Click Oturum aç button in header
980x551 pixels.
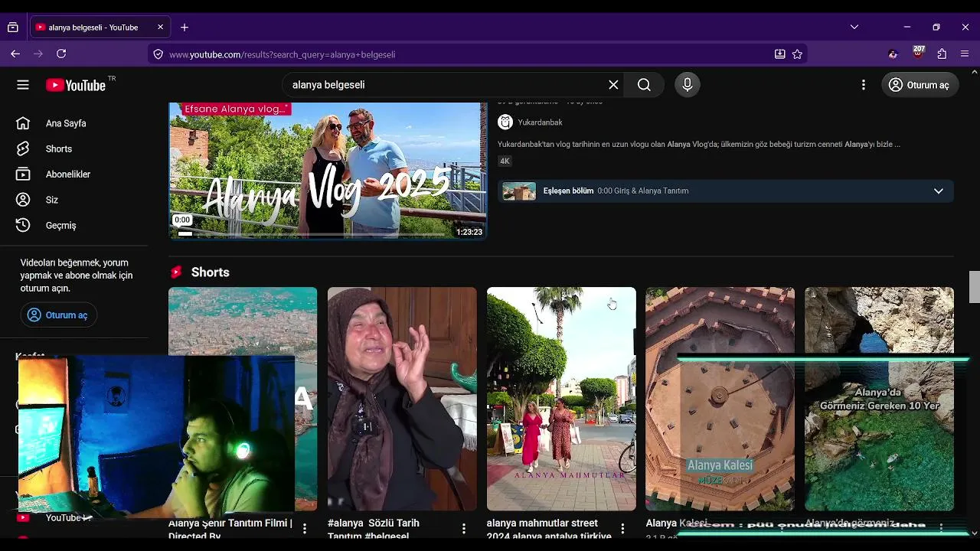click(x=920, y=85)
